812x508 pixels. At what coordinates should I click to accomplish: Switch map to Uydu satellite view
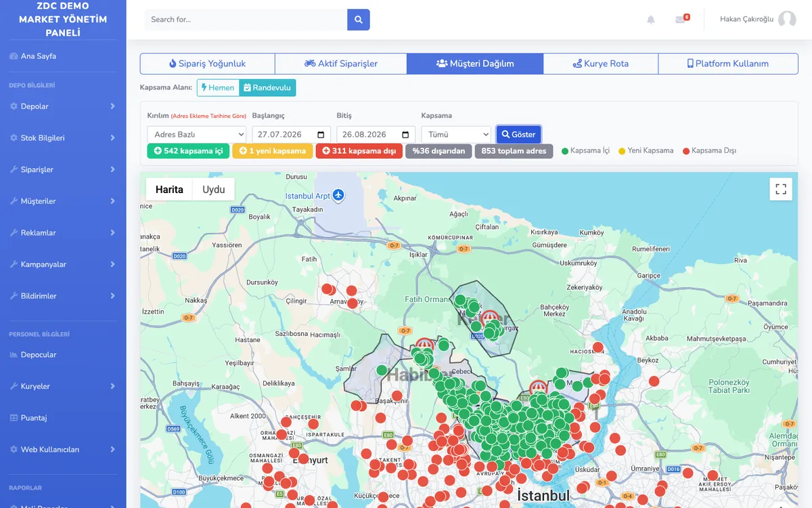(214, 190)
